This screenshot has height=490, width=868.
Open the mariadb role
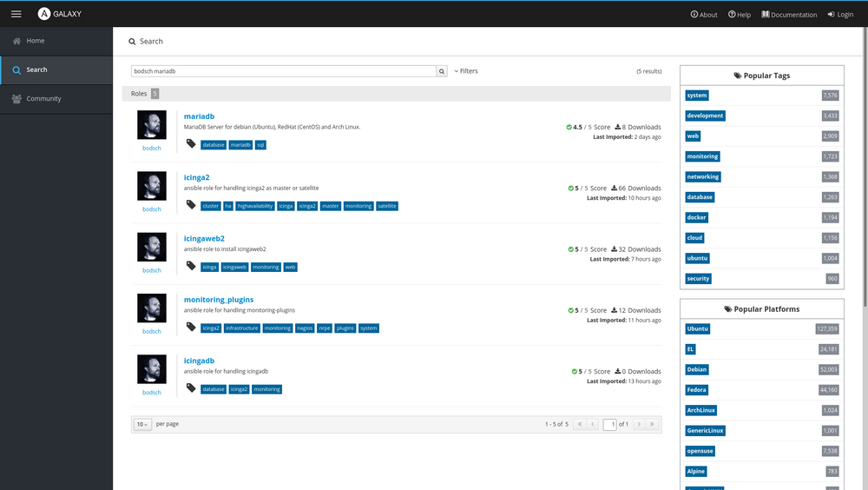199,116
